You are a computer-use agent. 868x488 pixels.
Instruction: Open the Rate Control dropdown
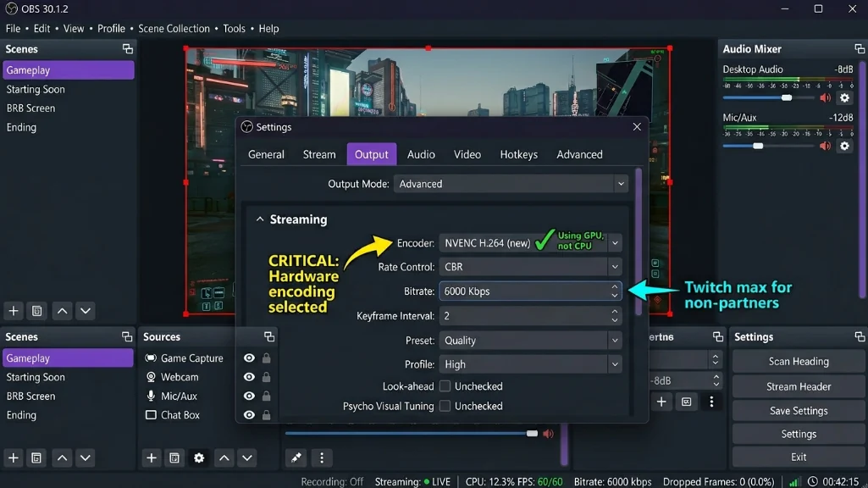click(x=530, y=267)
